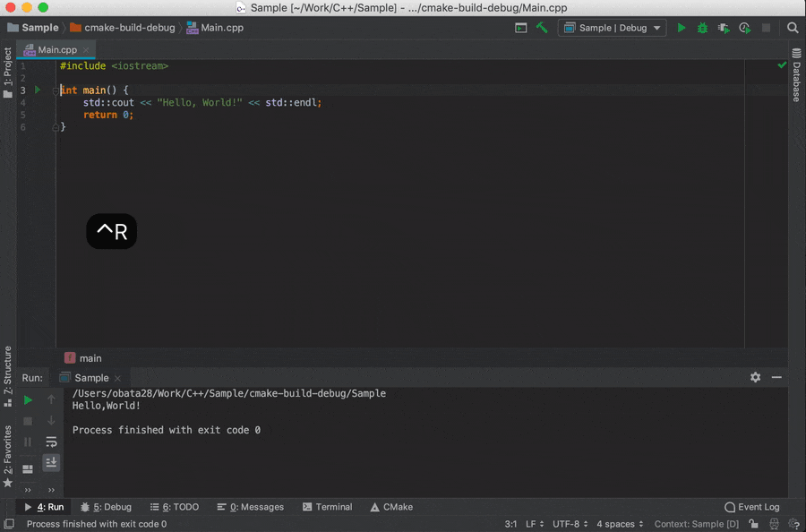Open the 6: TODO tool window
The image size is (806, 532).
point(175,507)
